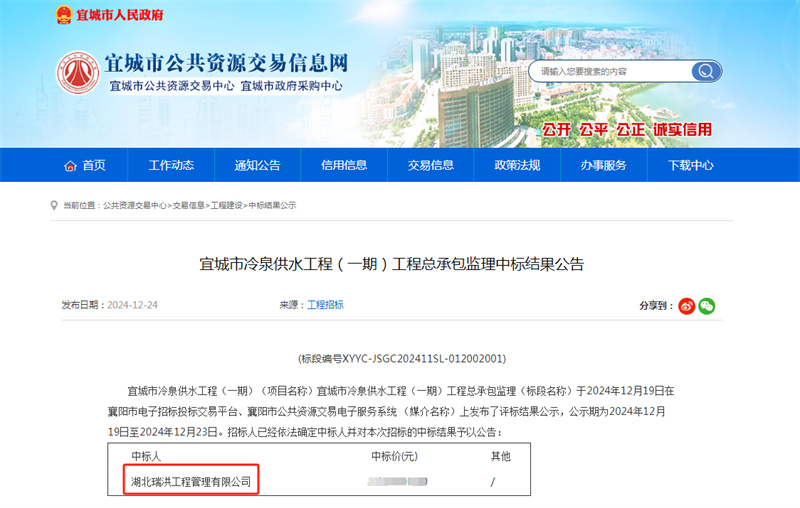The width and height of the screenshot is (800, 508).
Task: Click the publish date 2024-12-24
Action: 133,305
